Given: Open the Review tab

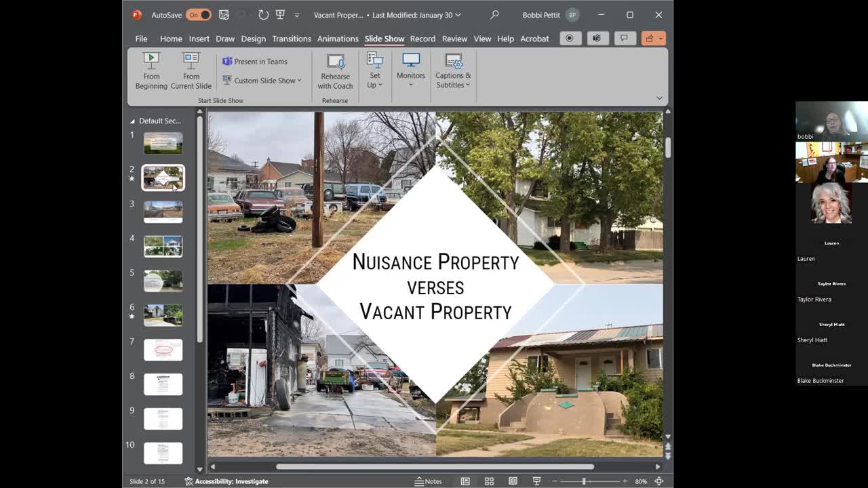Looking at the screenshot, I should coord(454,39).
